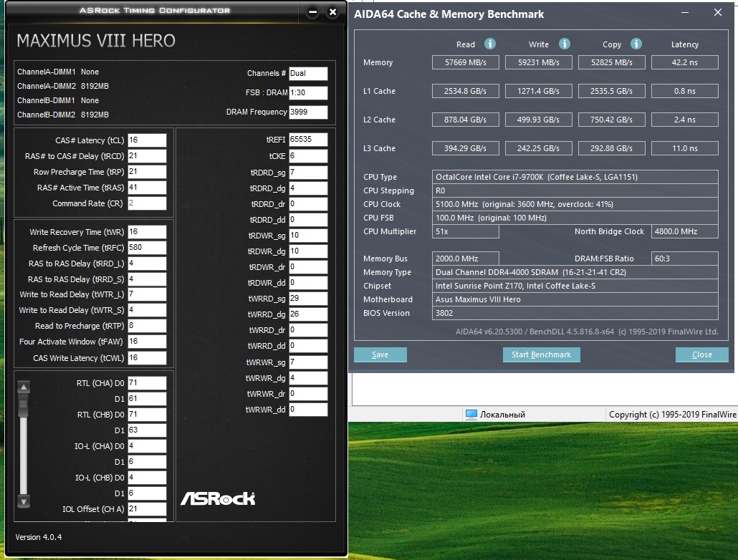Click the DRAM Frequency field showing 3999
Image resolution: width=738 pixels, height=560 pixels.
[308, 112]
